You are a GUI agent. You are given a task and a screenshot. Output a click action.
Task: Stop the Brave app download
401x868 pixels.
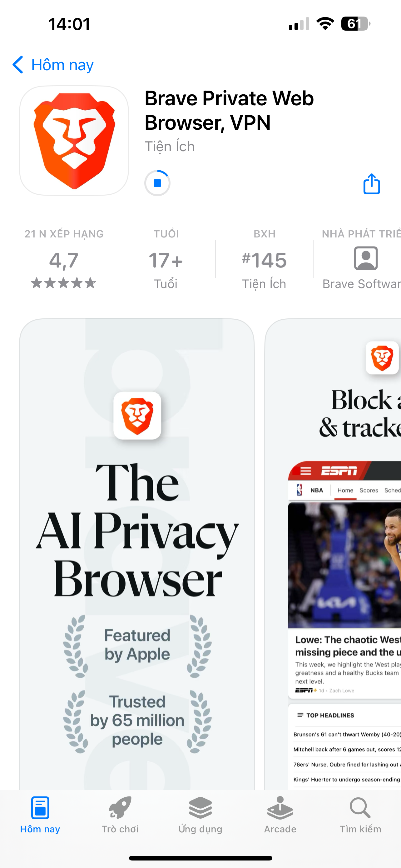click(157, 183)
